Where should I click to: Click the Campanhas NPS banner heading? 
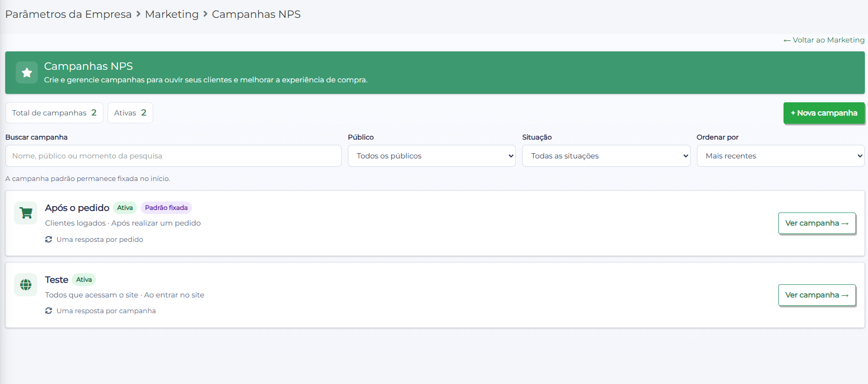(x=89, y=66)
